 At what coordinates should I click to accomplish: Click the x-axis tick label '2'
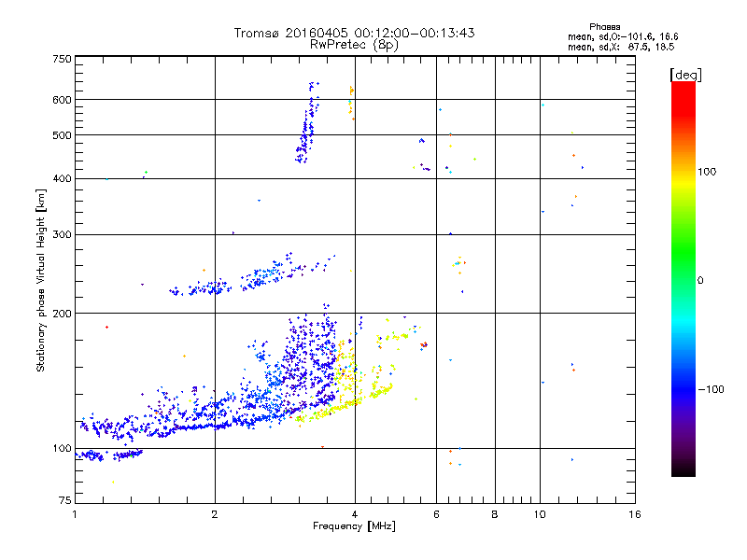(x=215, y=514)
